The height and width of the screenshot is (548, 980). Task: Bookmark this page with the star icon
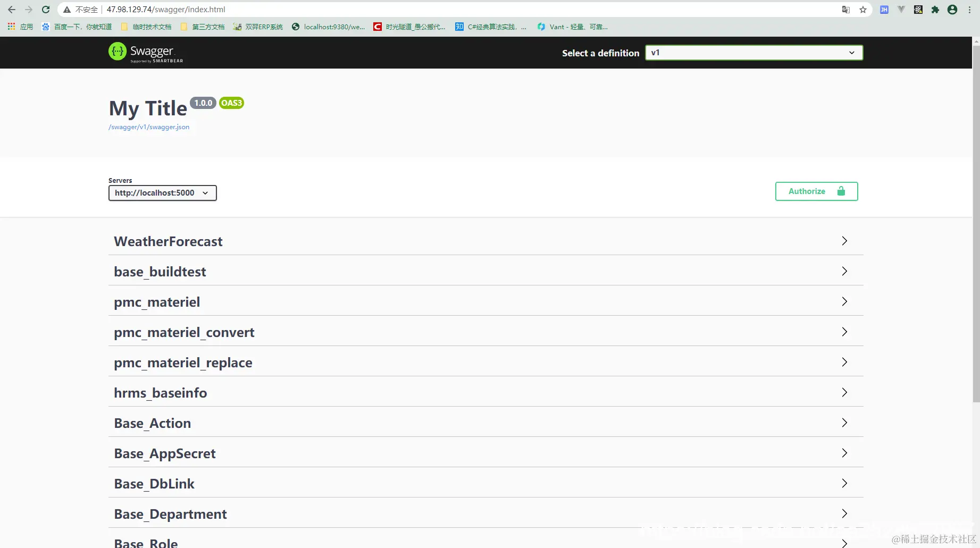[x=863, y=10]
